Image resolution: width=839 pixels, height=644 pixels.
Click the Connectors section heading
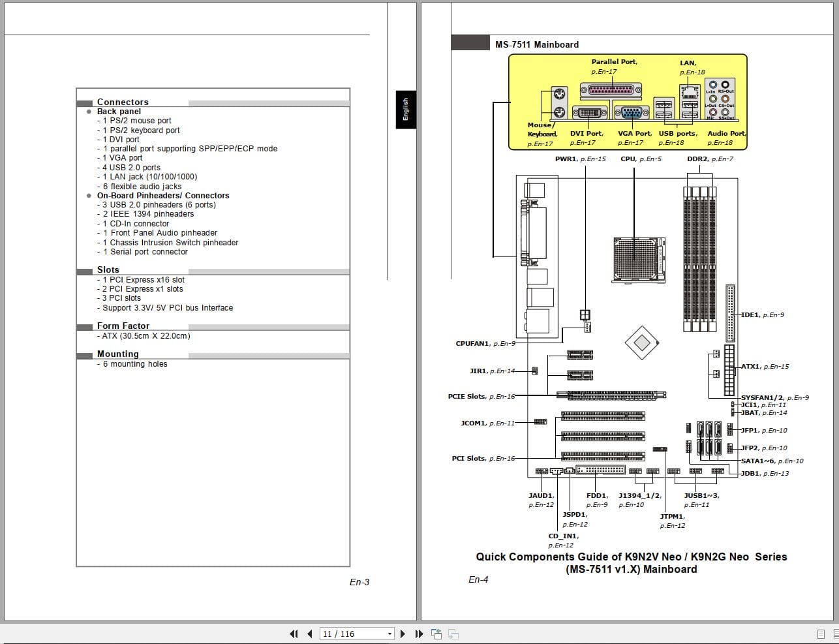click(123, 102)
